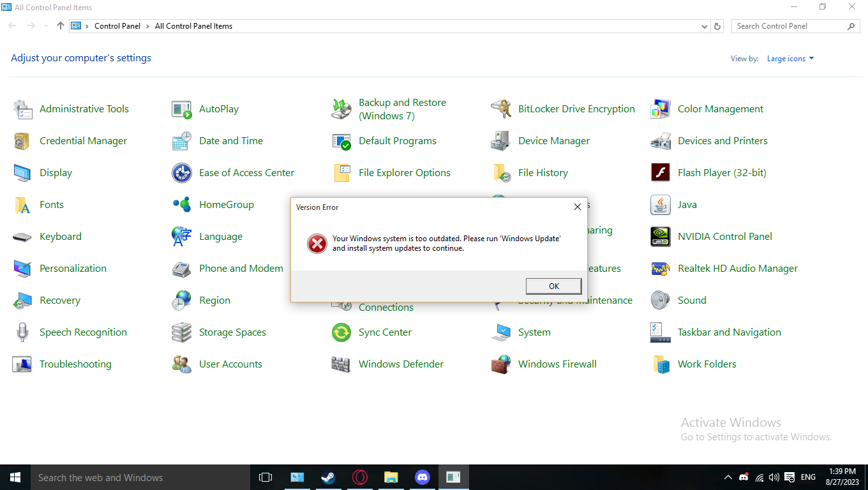Open Default Programs icon
This screenshot has height=490, width=868.
pos(341,141)
